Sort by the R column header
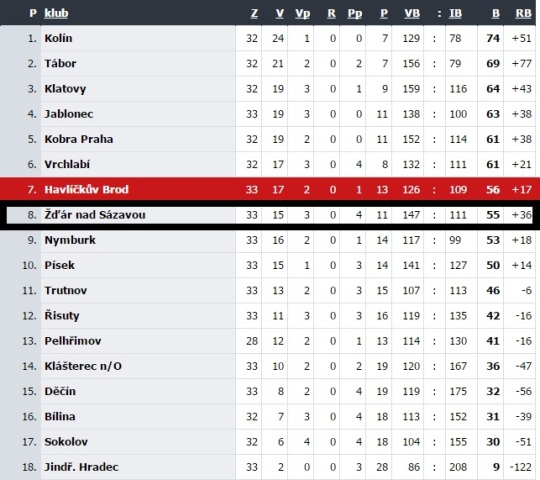Screen dimensions: 540x480 point(331,13)
